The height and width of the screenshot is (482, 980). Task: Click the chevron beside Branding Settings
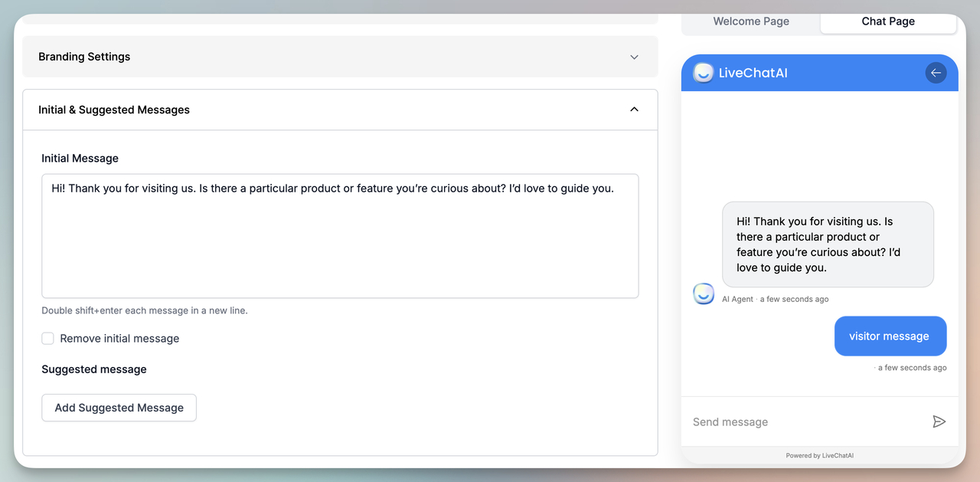coord(634,56)
